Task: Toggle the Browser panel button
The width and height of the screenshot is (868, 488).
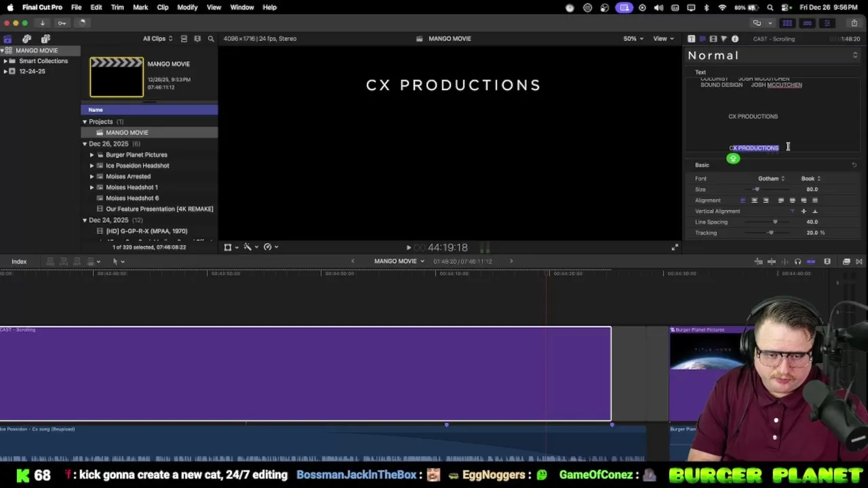Action: pos(788,23)
